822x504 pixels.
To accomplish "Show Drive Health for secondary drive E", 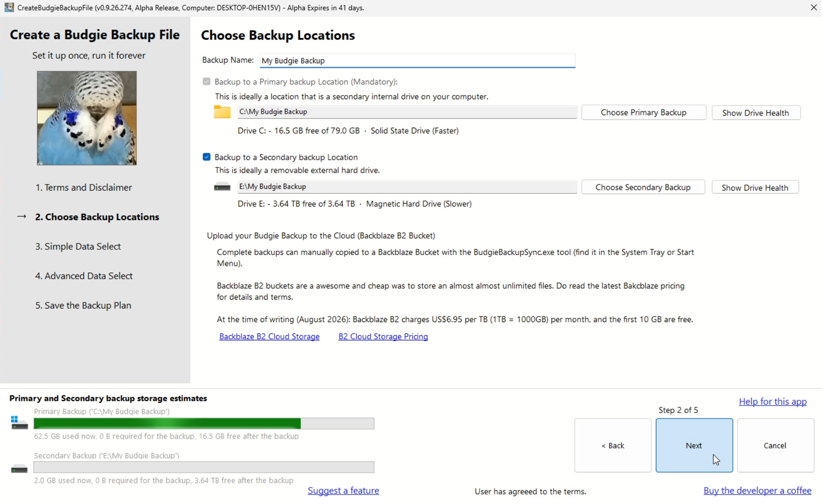I will 755,187.
